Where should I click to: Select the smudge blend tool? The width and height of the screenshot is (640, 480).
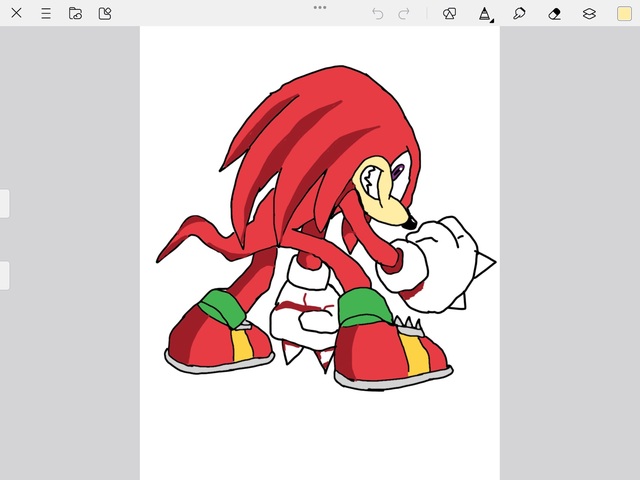tap(519, 14)
